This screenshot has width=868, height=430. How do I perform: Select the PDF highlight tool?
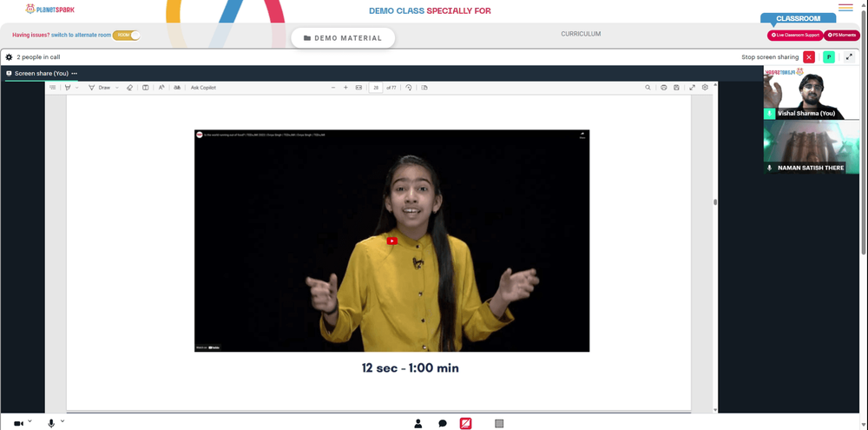68,88
